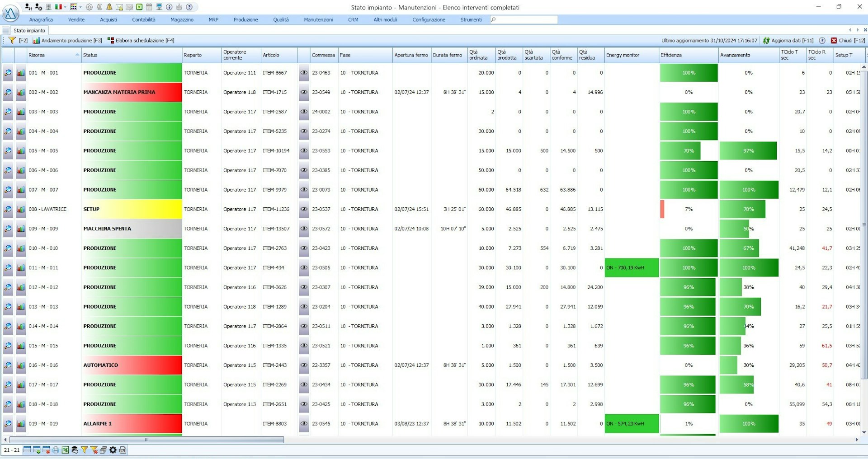Screen dimensions: 868x459
Task: Click the menu search input field
Action: point(524,20)
